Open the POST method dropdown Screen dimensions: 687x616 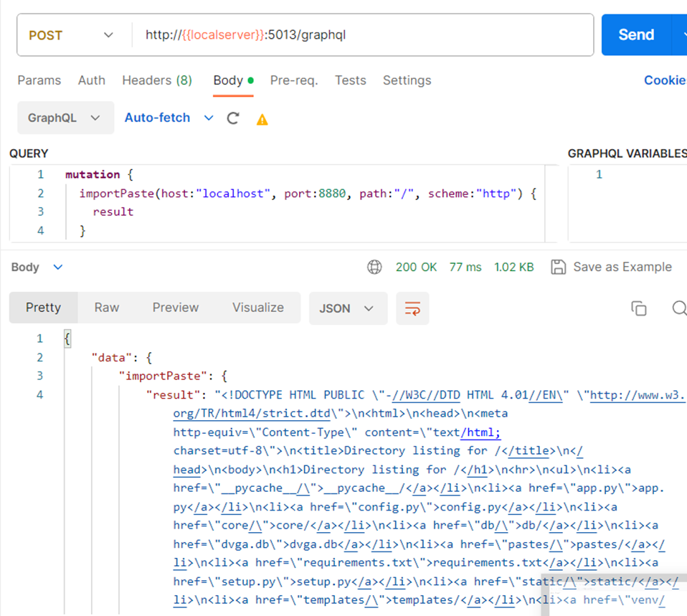tap(71, 35)
